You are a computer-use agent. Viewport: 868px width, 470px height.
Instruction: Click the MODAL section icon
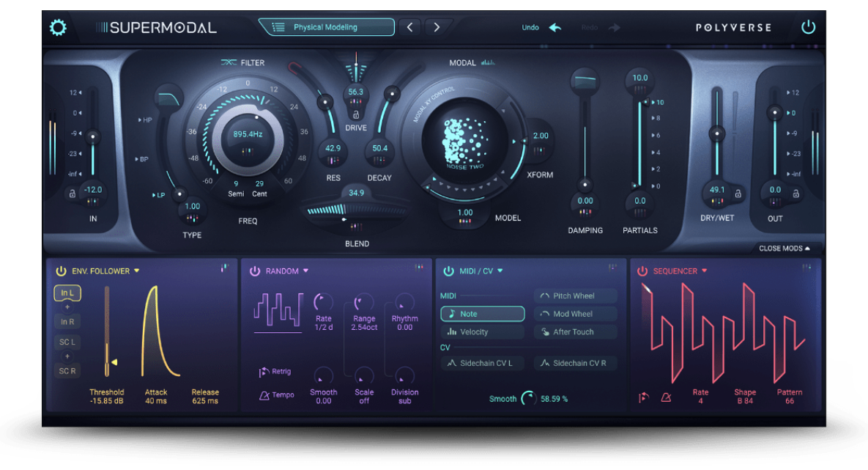pos(488,62)
